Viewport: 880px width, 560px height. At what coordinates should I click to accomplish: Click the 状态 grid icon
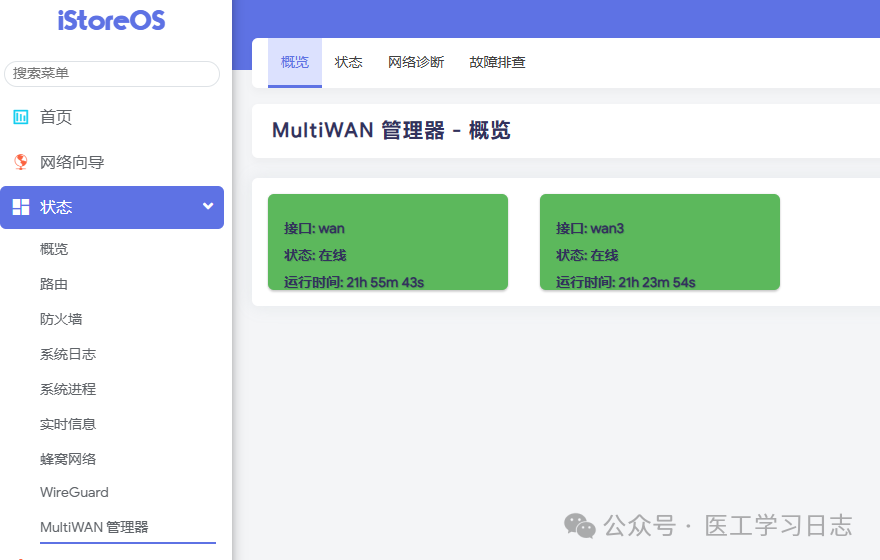[x=21, y=207]
